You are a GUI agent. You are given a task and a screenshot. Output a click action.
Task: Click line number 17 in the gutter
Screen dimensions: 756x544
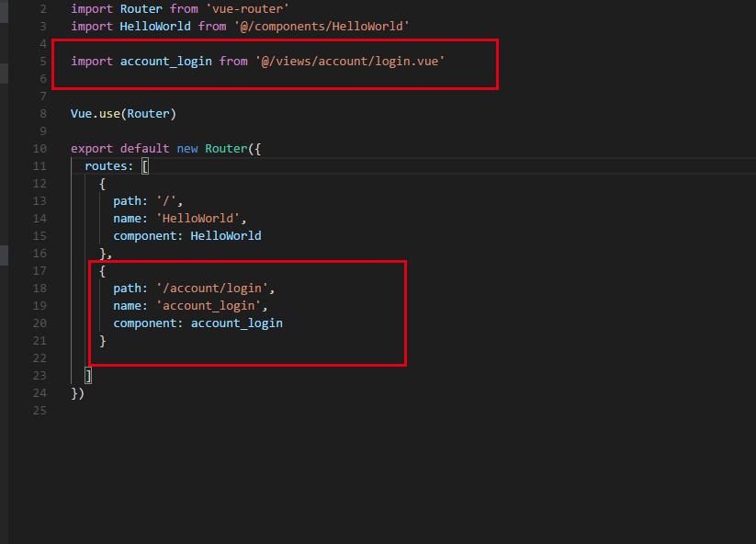pyautogui.click(x=39, y=271)
